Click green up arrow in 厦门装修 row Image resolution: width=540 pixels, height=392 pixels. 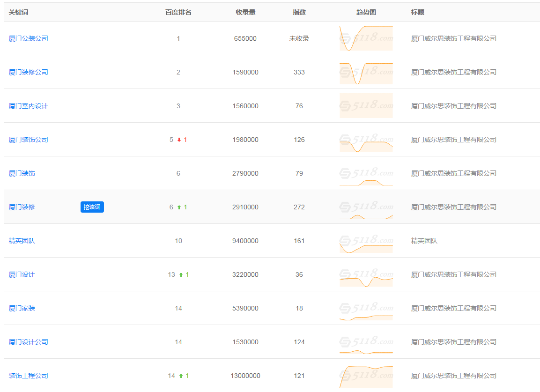[179, 207]
